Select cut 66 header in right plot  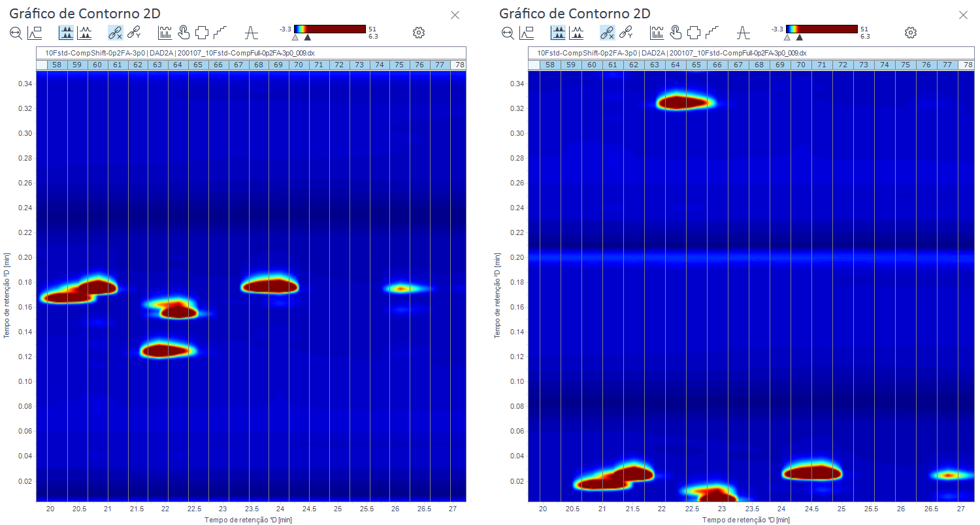[717, 65]
